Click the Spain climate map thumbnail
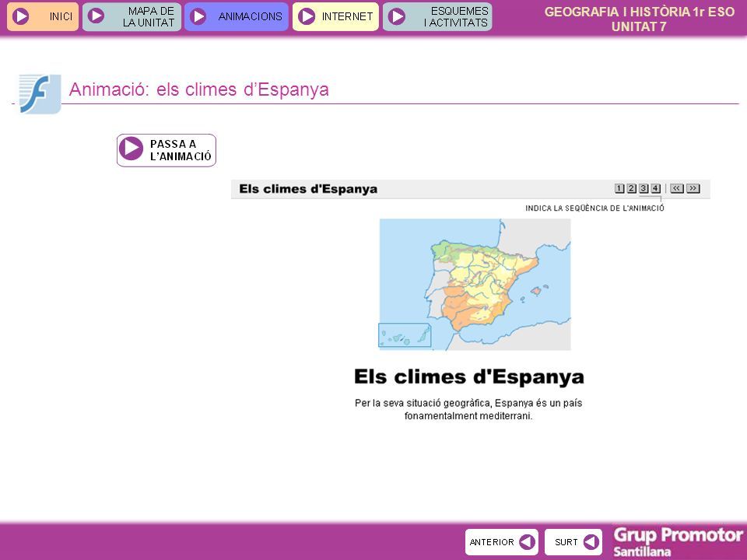Image resolution: width=747 pixels, height=560 pixels. [x=475, y=285]
